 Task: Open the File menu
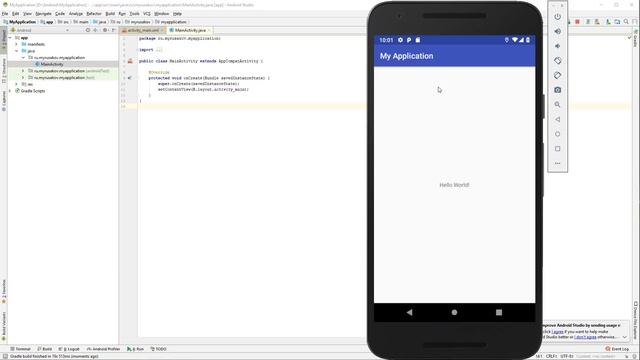click(5, 13)
